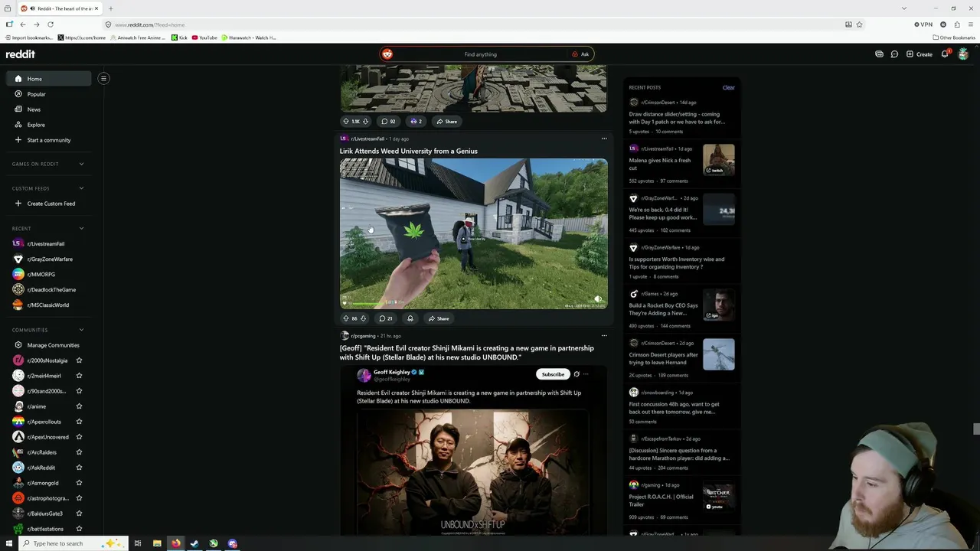
Task: Open overflow menu of Lirik post
Action: coord(604,139)
